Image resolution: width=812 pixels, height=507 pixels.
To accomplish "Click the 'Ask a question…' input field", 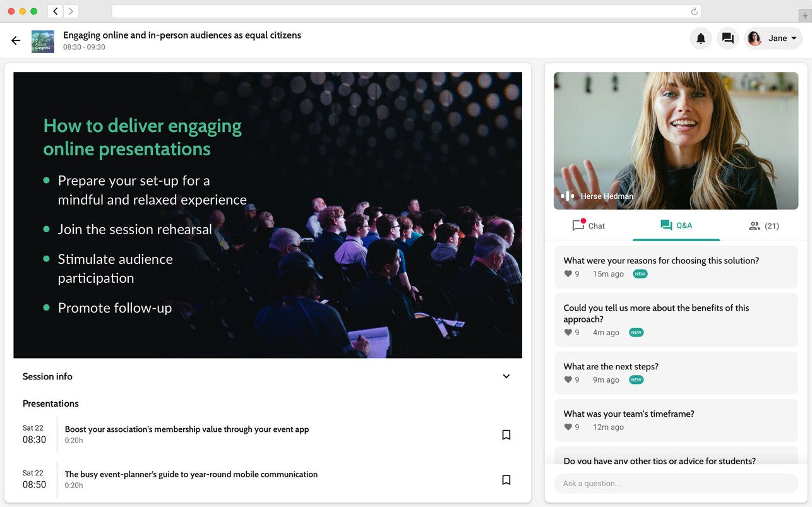I will pyautogui.click(x=676, y=484).
